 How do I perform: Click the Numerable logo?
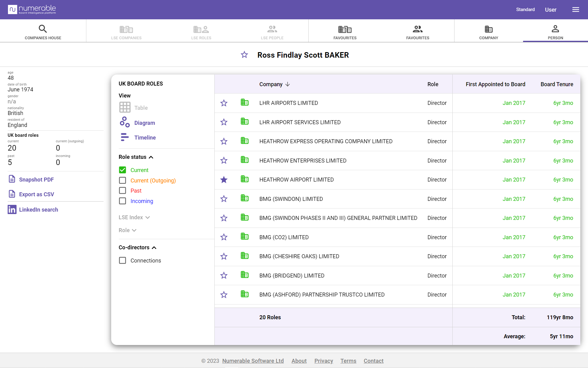coord(32,10)
